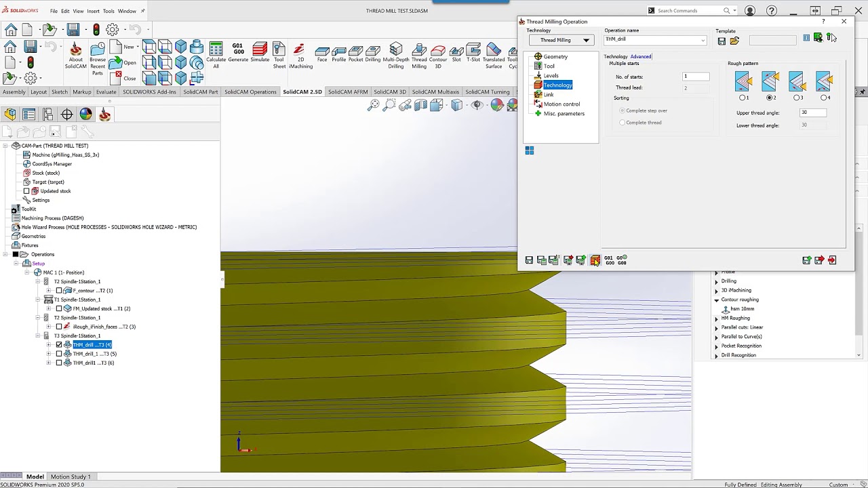
Task: Open the Insert menu
Action: pyautogui.click(x=93, y=11)
